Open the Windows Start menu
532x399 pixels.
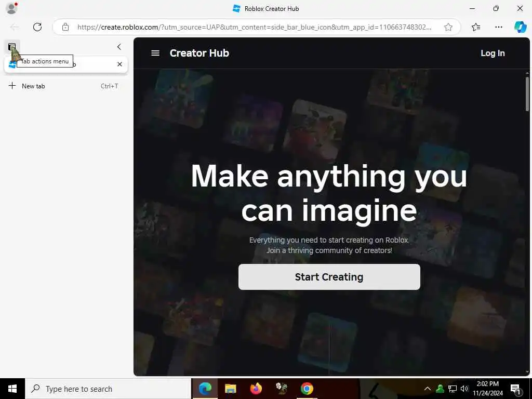coord(12,389)
